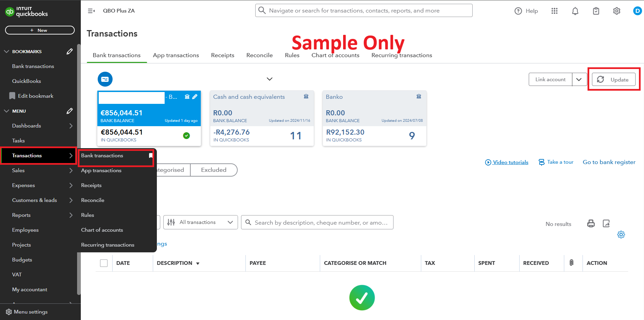Image resolution: width=644 pixels, height=320 pixels.
Task: Edit the selected bank account pencil icon
Action: coord(195,97)
